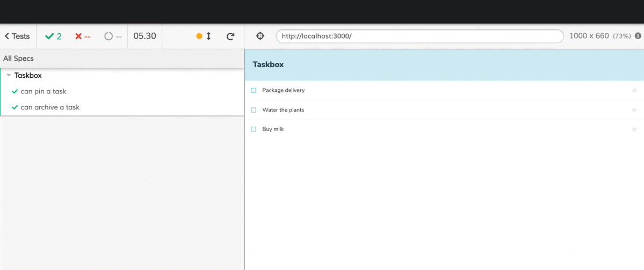Click the green passed tests checkmark count
Screen dimensions: 644x270
pos(53,37)
